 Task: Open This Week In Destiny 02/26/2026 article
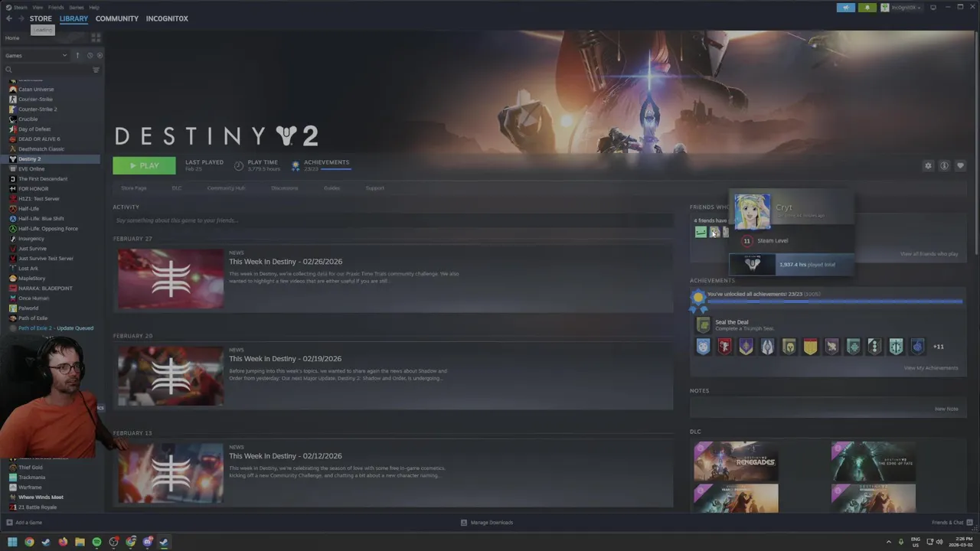click(286, 262)
